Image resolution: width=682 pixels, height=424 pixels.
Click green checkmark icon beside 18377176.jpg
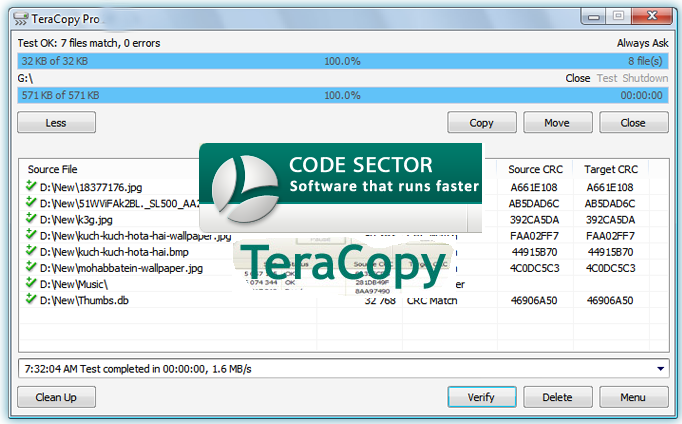point(31,186)
